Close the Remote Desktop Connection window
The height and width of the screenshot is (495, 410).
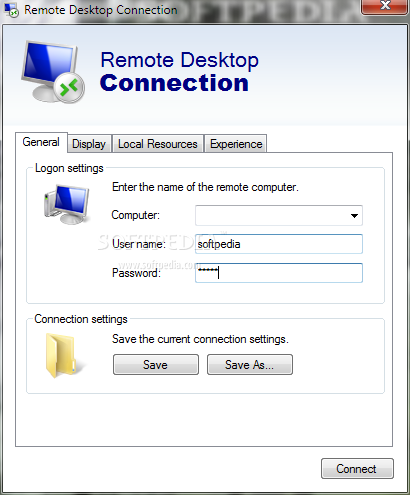coord(385,6)
